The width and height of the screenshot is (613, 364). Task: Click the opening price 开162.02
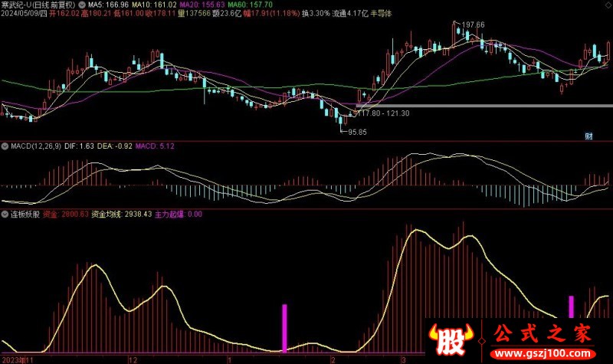(64, 13)
